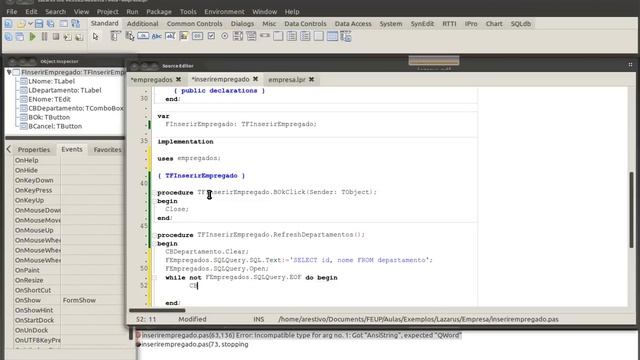
Task: Pick TCheckGroup component in palette
Action: pos(305,36)
